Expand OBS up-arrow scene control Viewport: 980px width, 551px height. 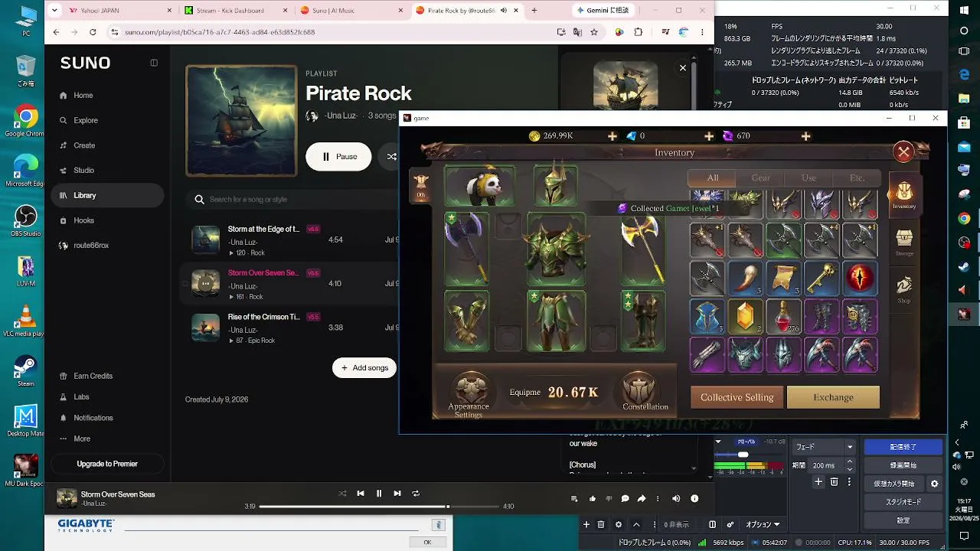[636, 525]
